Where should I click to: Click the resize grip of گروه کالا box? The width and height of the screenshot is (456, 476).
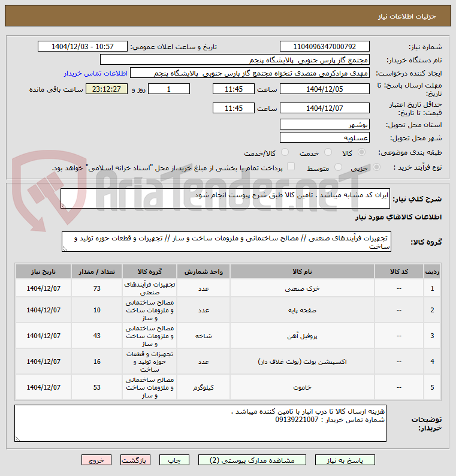coord(64,249)
